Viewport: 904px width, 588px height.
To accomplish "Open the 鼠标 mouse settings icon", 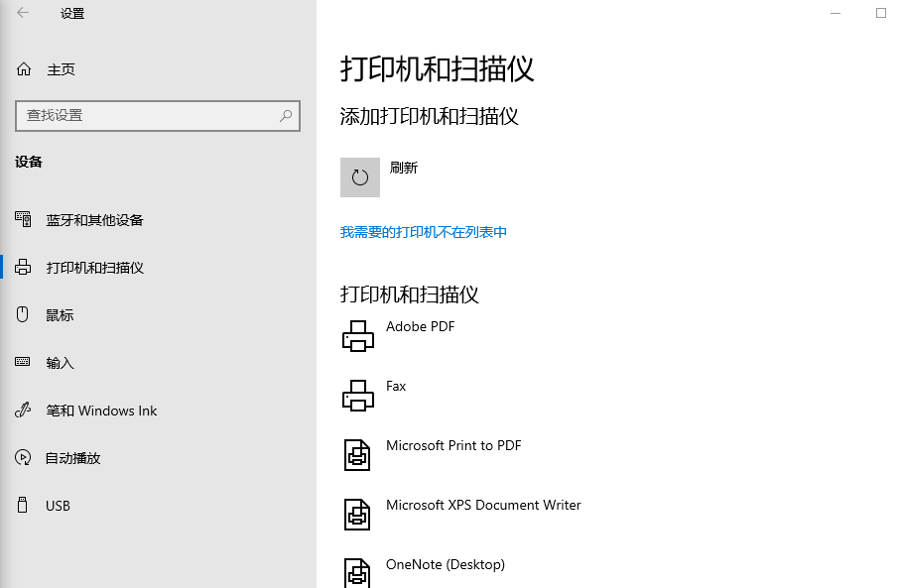I will (x=23, y=315).
